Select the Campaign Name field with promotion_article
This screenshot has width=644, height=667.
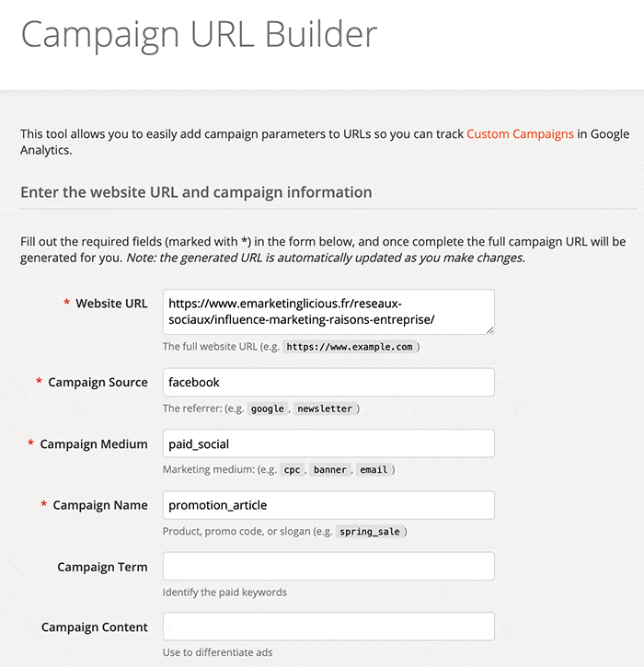coord(328,505)
